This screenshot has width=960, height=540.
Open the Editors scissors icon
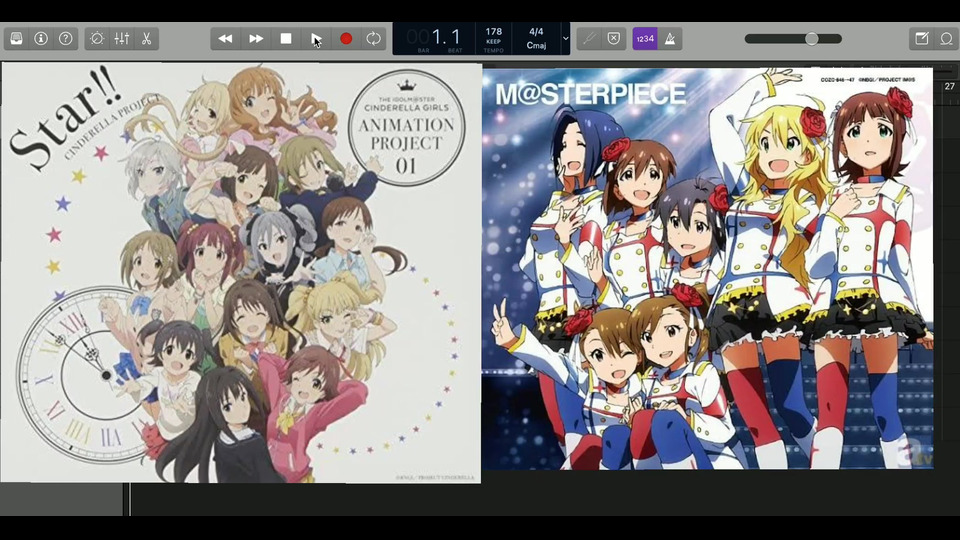(146, 39)
